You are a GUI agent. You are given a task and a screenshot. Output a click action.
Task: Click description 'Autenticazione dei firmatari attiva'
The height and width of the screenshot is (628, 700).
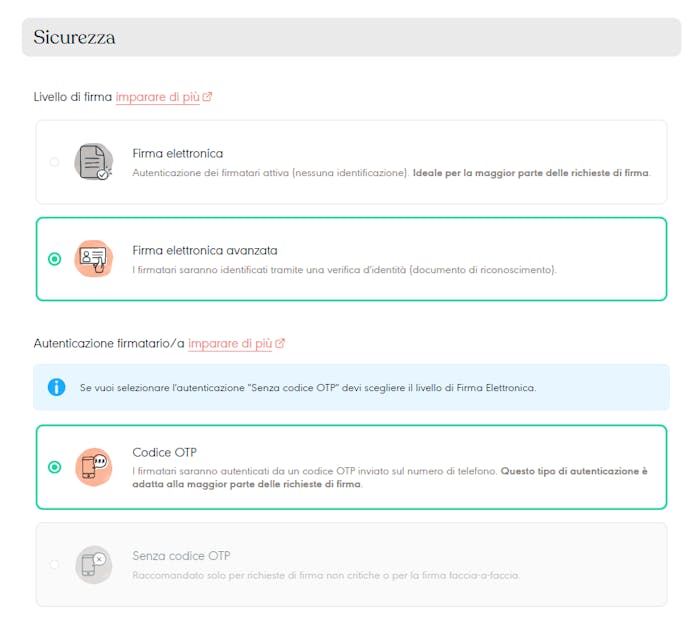[x=392, y=173]
